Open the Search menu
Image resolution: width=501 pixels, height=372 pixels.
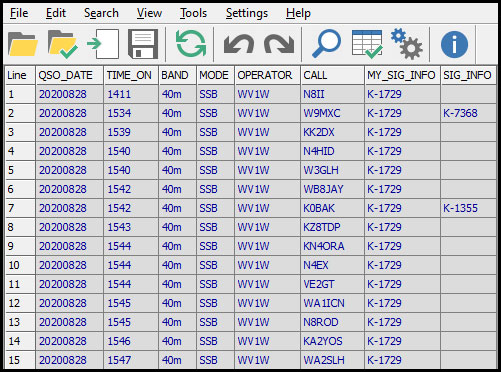101,13
